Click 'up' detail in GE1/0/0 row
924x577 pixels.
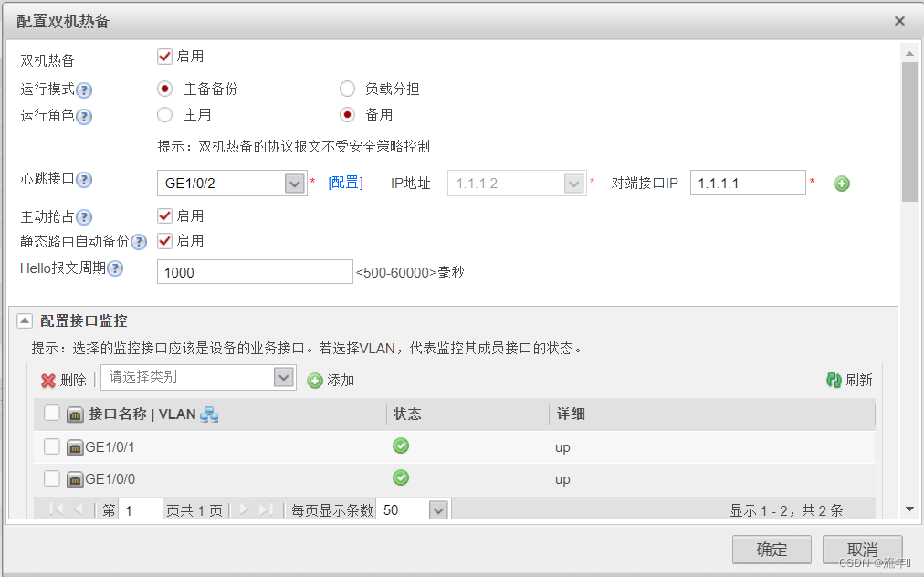[x=562, y=480]
